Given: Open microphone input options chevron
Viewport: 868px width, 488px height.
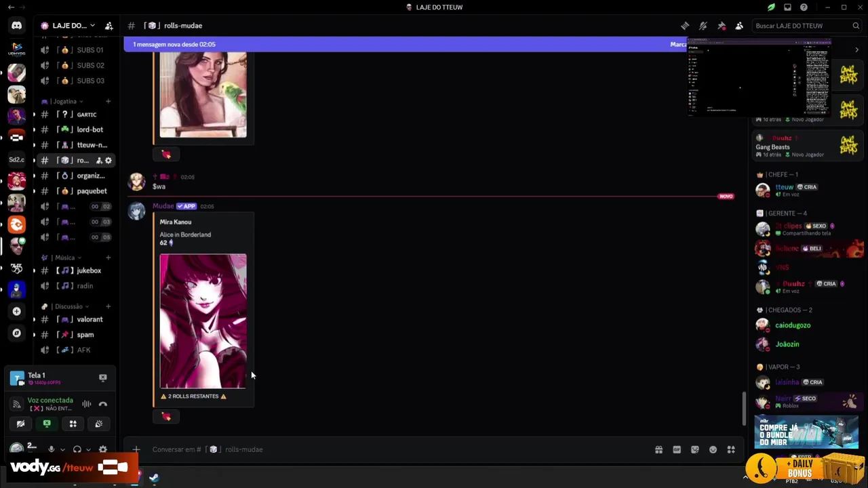Looking at the screenshot, I should pyautogui.click(x=62, y=449).
